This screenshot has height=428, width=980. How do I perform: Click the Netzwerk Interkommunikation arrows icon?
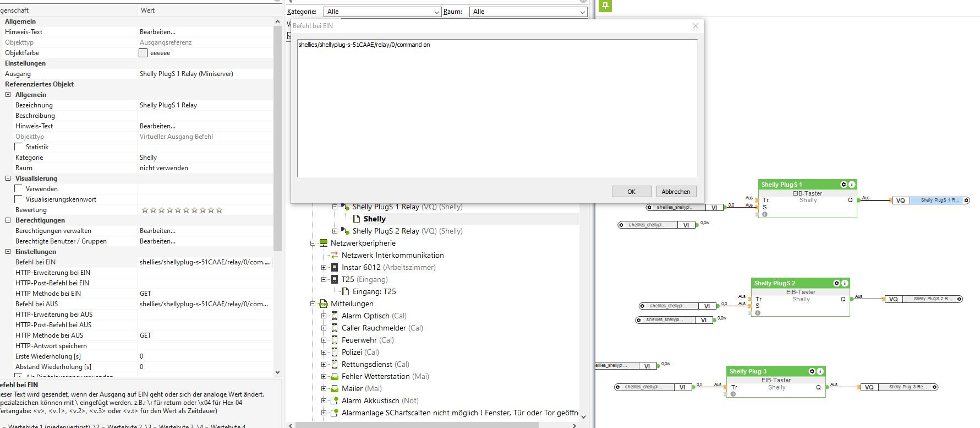pyautogui.click(x=334, y=255)
